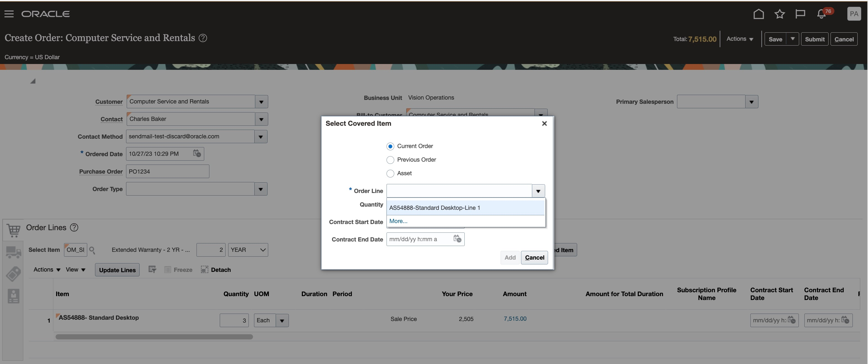The image size is (868, 364).
Task: Select the Current Order radio button
Action: [x=390, y=146]
